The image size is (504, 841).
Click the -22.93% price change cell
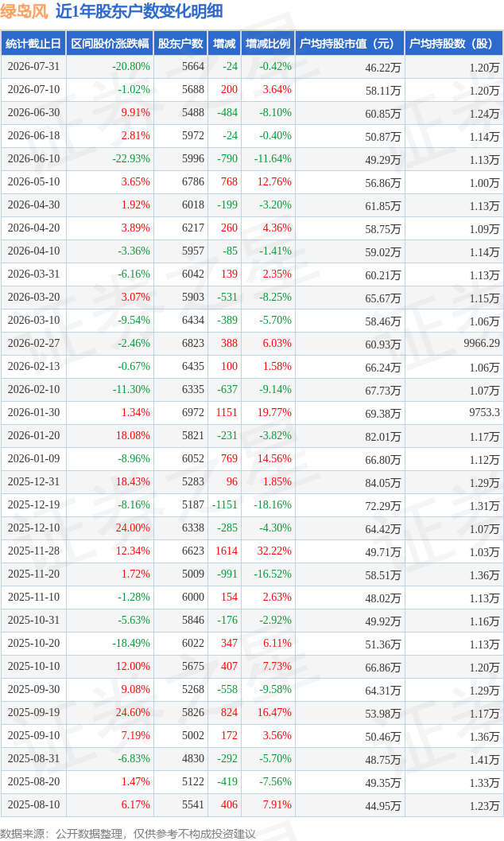[131, 159]
